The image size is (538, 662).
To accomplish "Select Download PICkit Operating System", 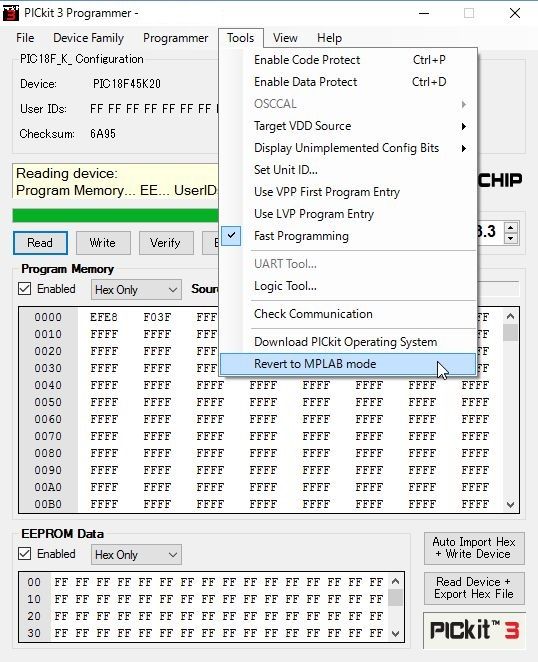I will coord(348,342).
